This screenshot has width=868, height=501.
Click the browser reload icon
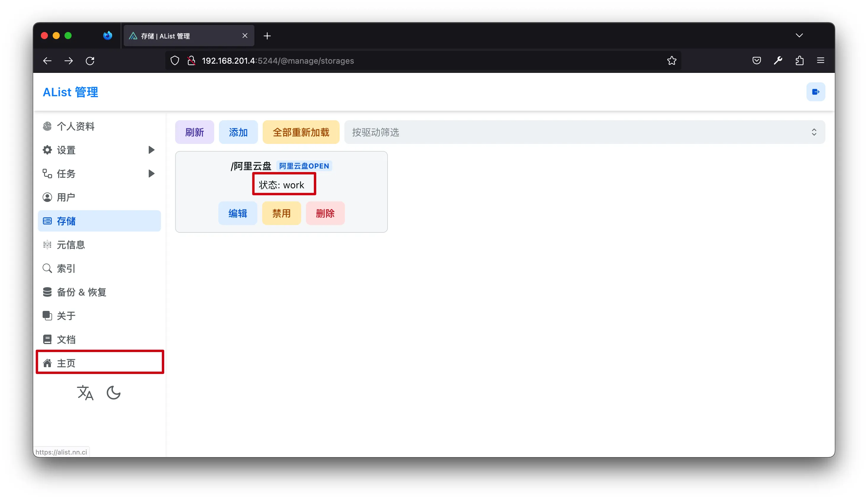click(x=90, y=61)
